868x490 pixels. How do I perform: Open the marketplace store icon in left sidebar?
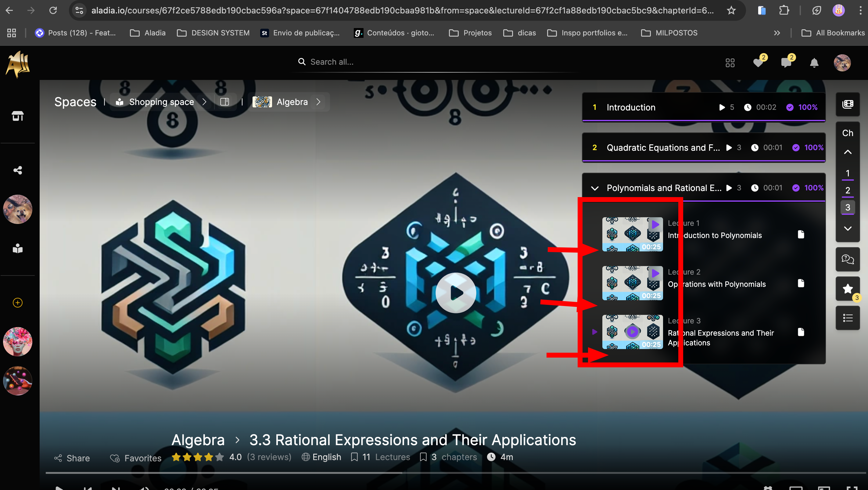[x=17, y=116]
